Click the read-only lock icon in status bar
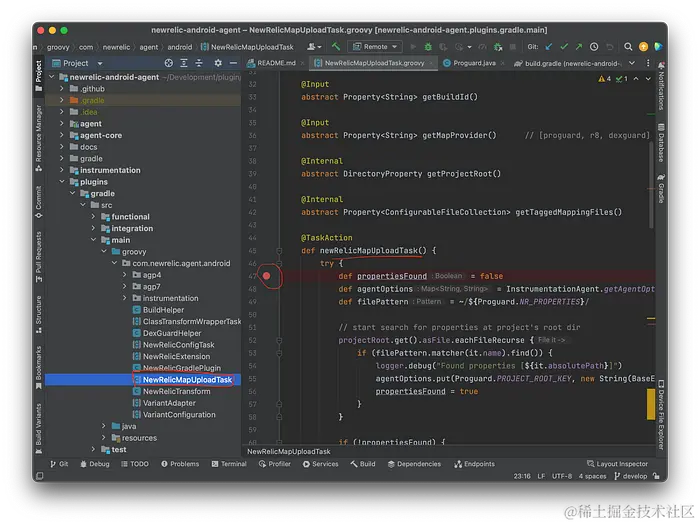Image resolution: width=700 pixels, height=525 pixels. click(656, 476)
